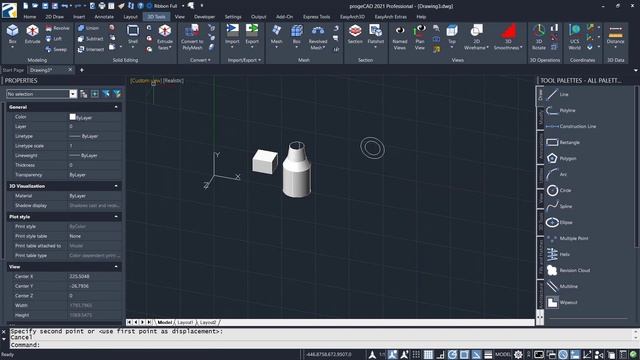Open the Ribbon Full workspace dropdown
The width and height of the screenshot is (640, 360).
click(183, 6)
